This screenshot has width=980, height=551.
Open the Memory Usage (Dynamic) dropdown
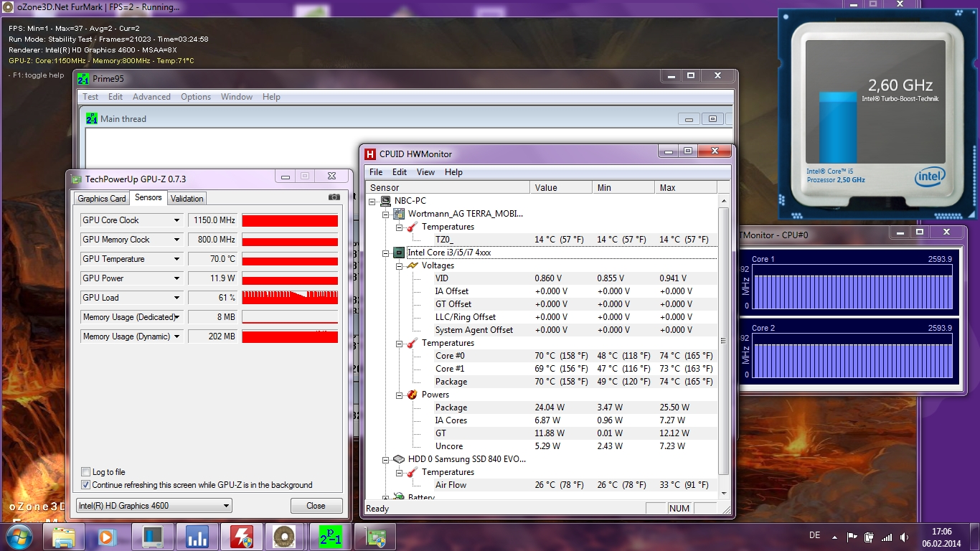(176, 336)
